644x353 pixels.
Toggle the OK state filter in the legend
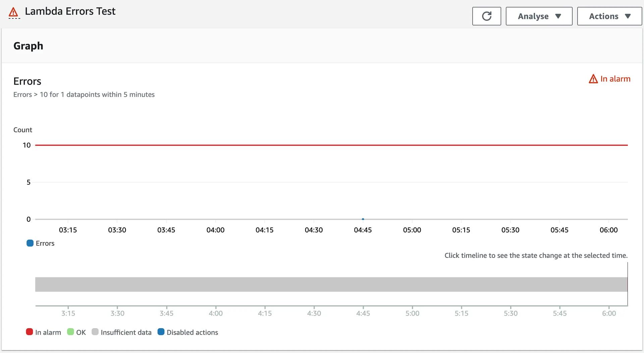[x=76, y=332]
